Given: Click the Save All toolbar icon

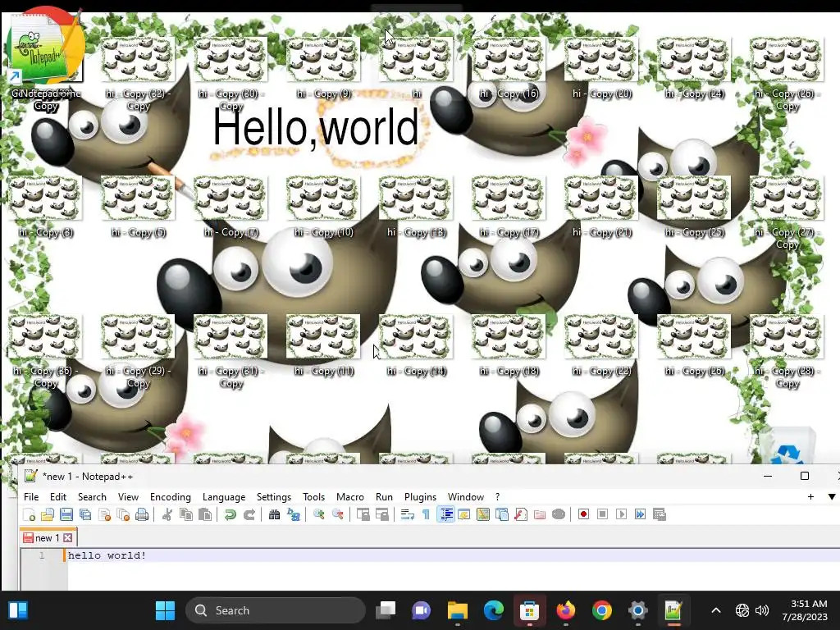Looking at the screenshot, I should 85,515.
